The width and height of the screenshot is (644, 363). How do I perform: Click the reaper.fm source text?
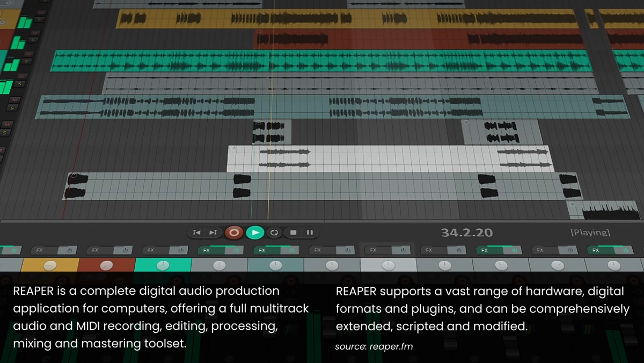(x=391, y=346)
